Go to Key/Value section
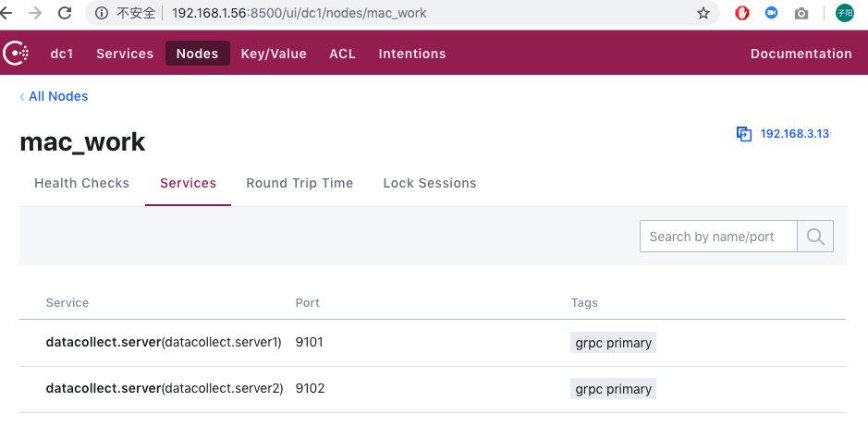Viewport: 868px width, 438px height. 274,54
